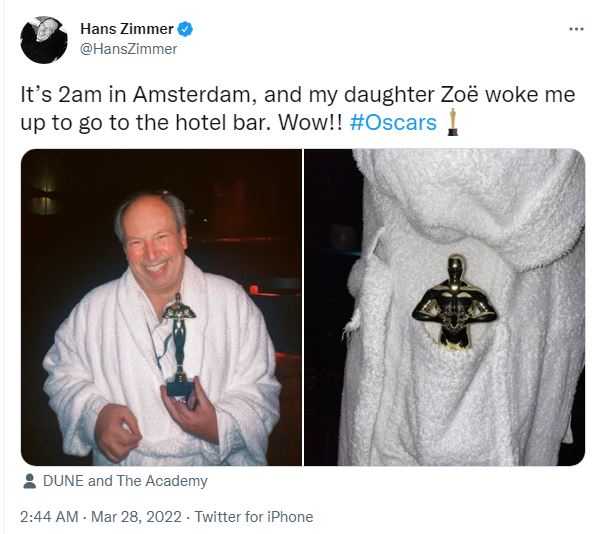Click the blue verified badge

tap(186, 29)
